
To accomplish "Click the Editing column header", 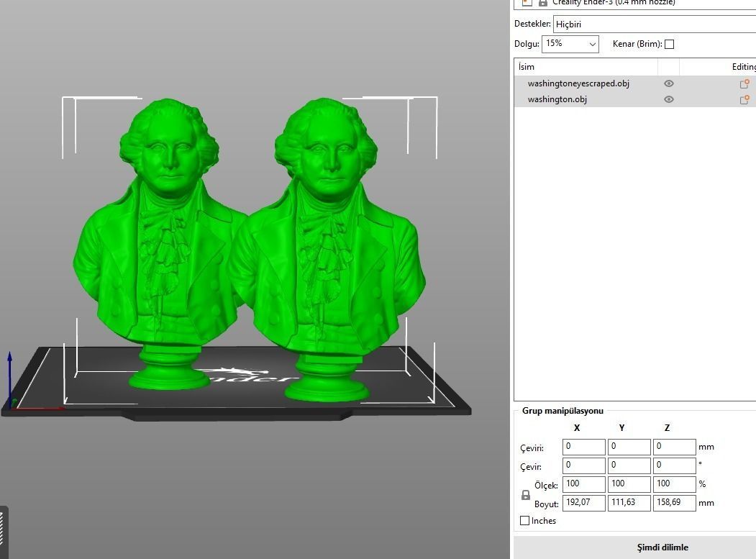I will [718, 67].
